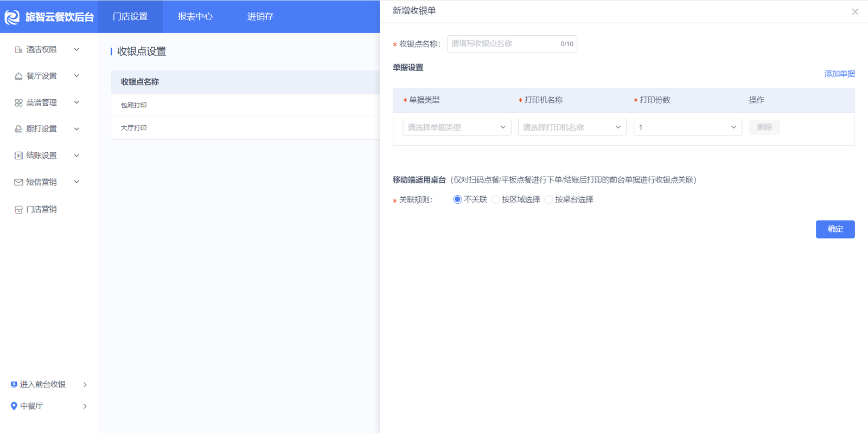Viewport: 868px width, 433px height.
Task: Switch to the 门店设置 tab
Action: tap(130, 17)
